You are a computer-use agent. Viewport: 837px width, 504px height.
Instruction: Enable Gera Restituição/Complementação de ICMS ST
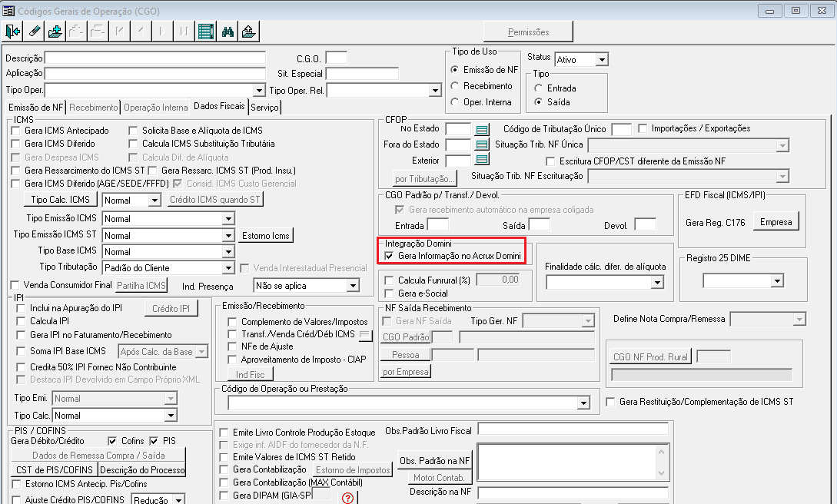tap(611, 402)
